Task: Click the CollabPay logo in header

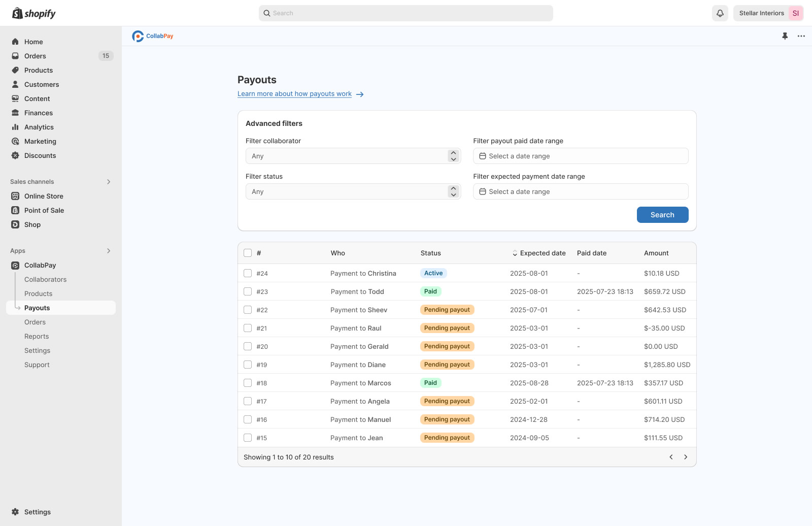Action: tap(153, 36)
